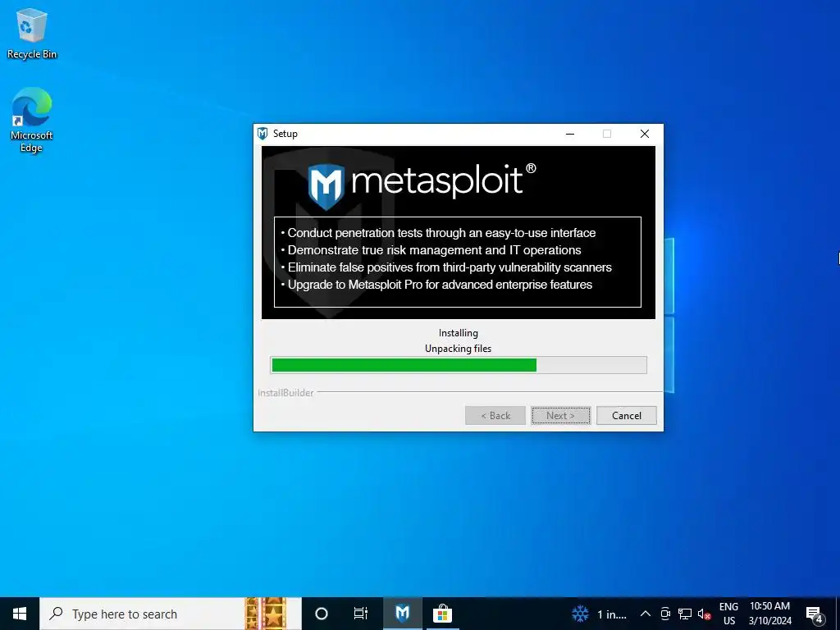The width and height of the screenshot is (840, 630).
Task: Click the < Back button in Setup
Action: [495, 416]
